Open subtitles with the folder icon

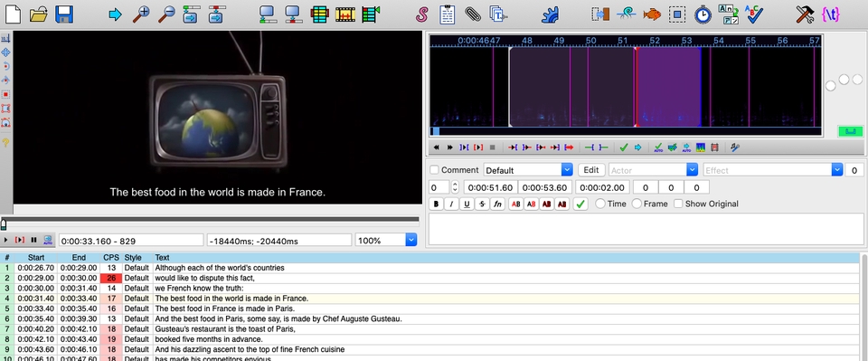tap(38, 14)
